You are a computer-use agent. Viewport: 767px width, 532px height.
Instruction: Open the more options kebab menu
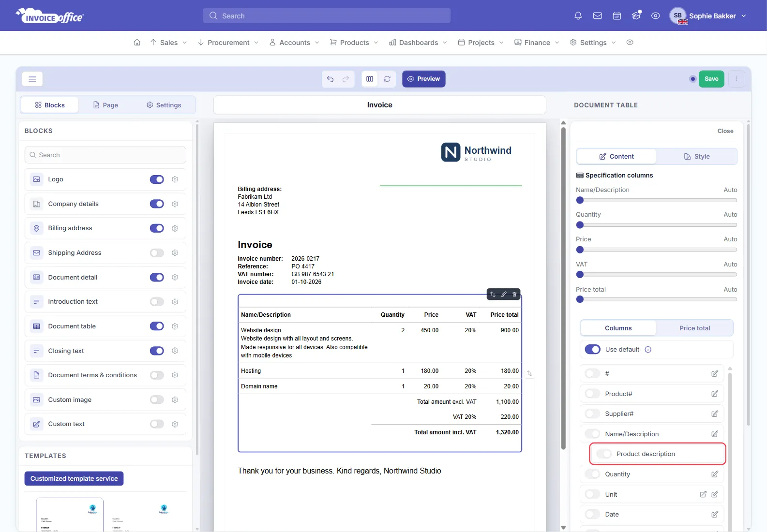coord(737,79)
